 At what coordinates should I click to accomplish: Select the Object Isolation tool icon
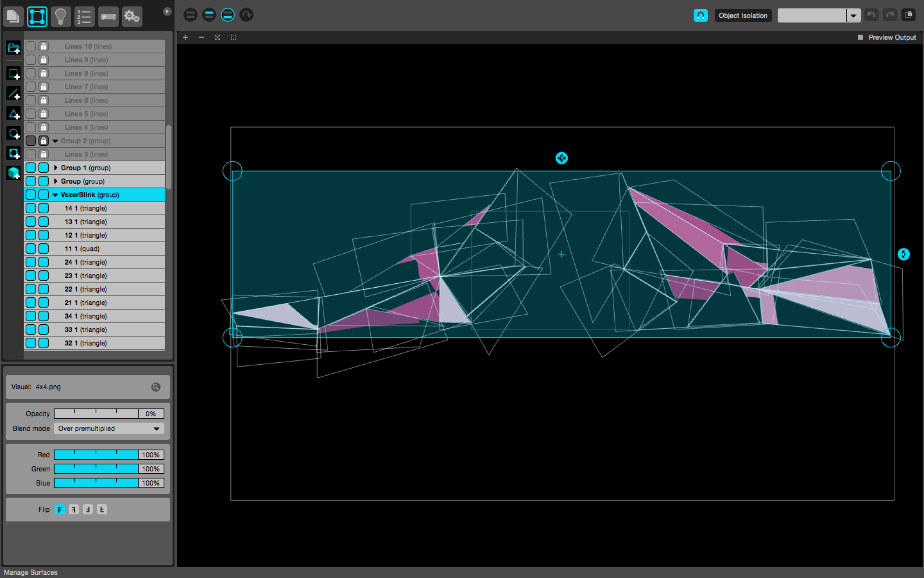702,15
